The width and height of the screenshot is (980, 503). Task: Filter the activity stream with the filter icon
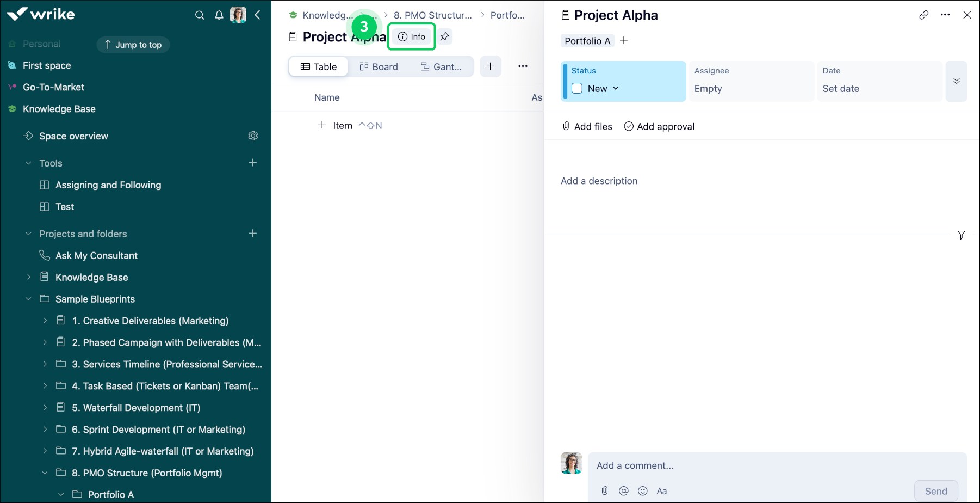[962, 235]
